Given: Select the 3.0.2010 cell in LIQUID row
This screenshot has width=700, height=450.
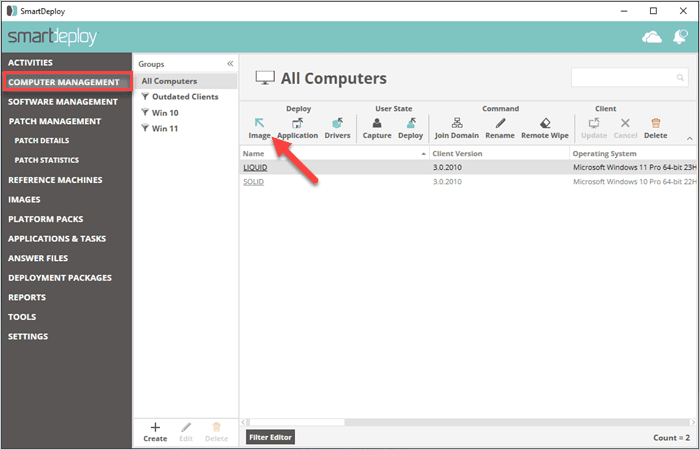Looking at the screenshot, I should click(x=447, y=167).
